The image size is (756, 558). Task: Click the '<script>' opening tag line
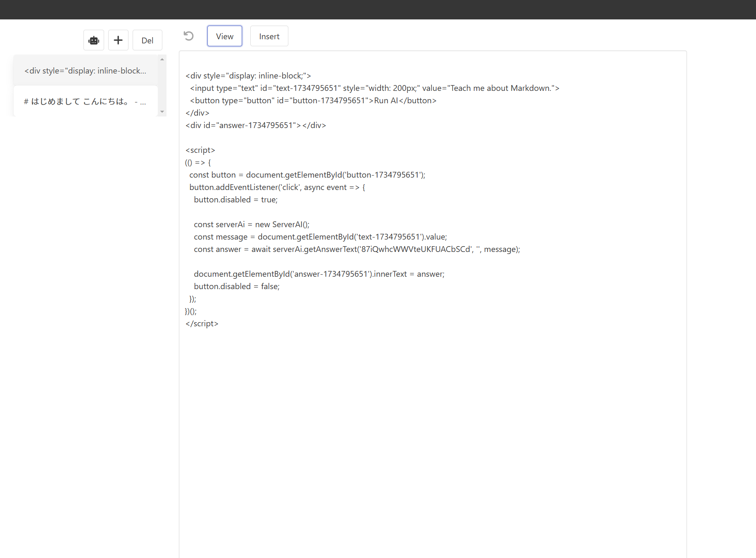click(200, 150)
